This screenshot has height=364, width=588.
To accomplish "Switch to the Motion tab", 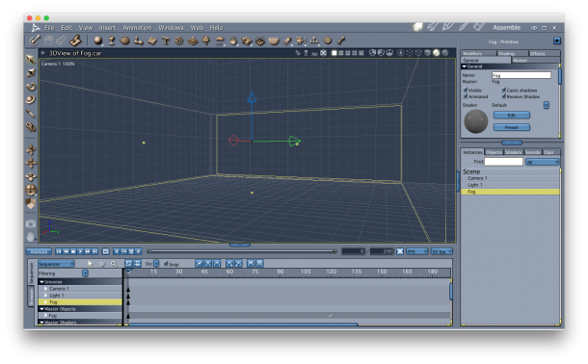I will point(536,61).
